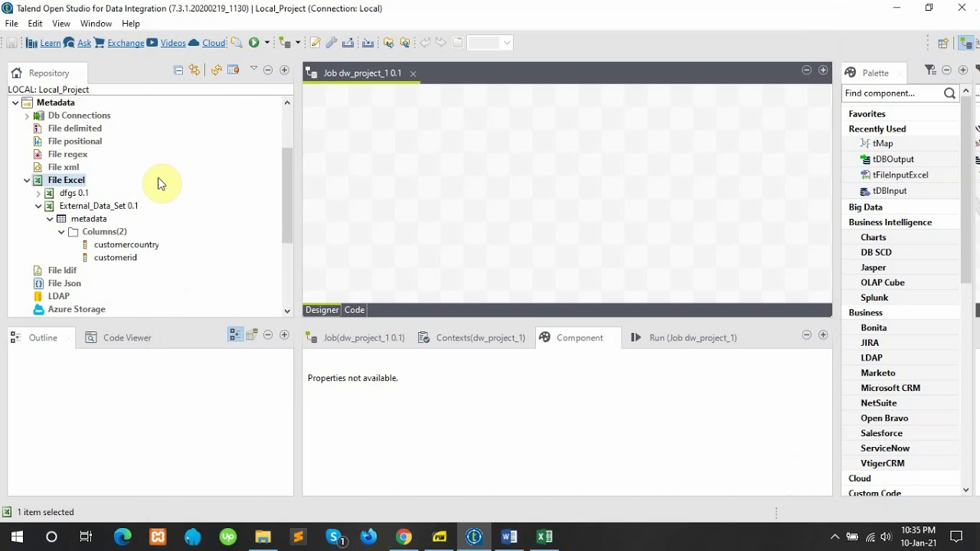The height and width of the screenshot is (551, 980).
Task: Select tMap in Recently Used
Action: tap(883, 144)
